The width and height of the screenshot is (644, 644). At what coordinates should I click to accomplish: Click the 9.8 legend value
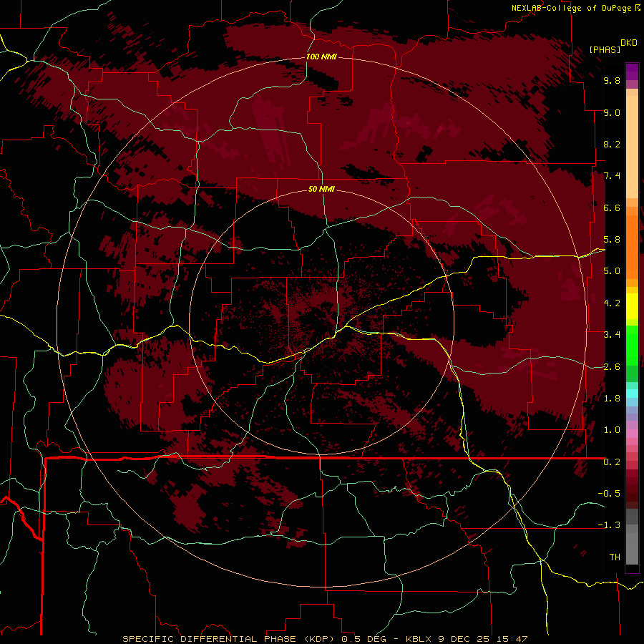[x=612, y=80]
